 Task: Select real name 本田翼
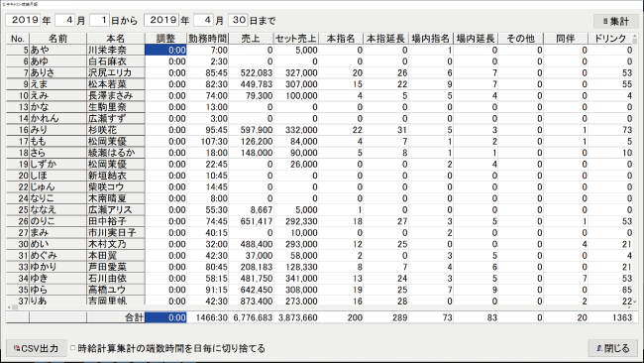click(115, 256)
